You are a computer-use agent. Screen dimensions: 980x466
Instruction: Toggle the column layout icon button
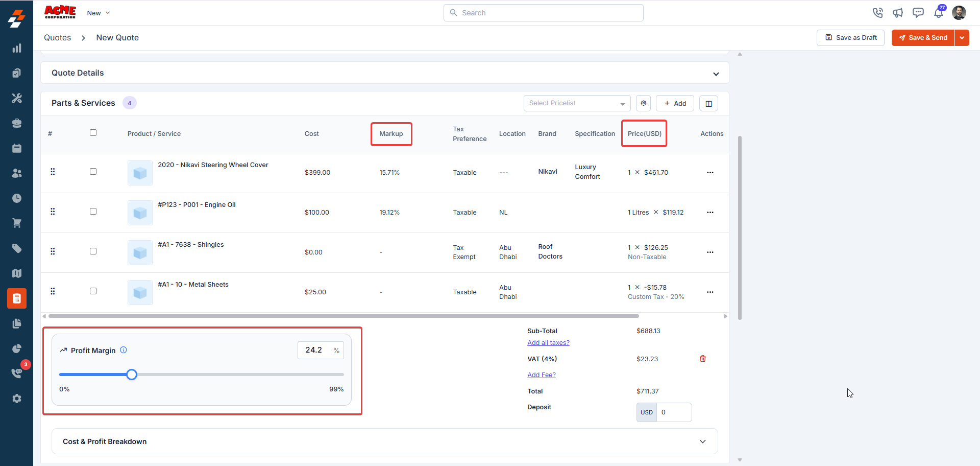point(708,103)
